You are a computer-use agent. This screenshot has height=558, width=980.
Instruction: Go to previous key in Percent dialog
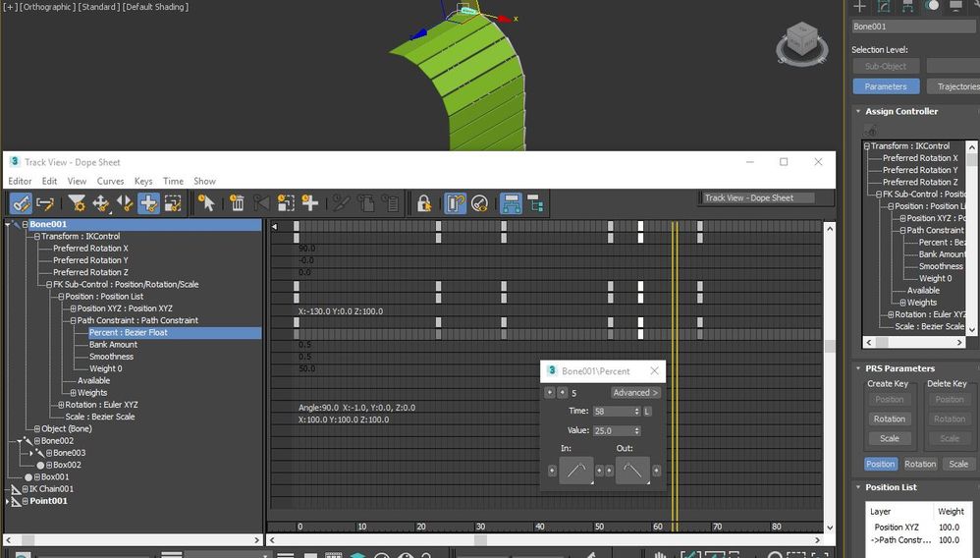(x=549, y=392)
